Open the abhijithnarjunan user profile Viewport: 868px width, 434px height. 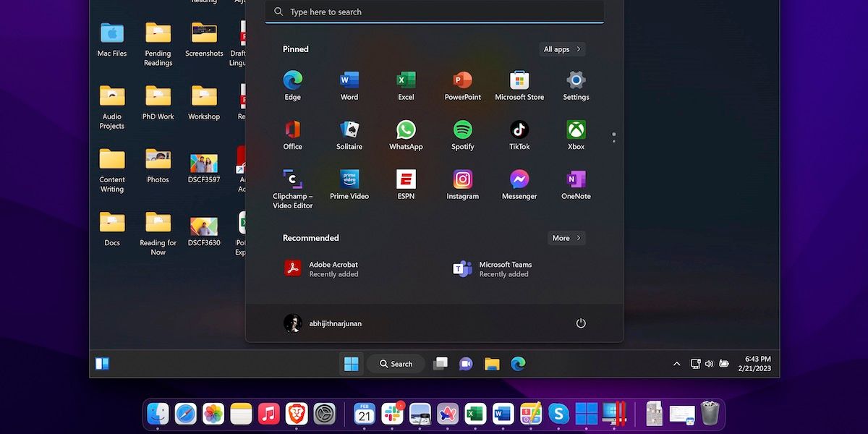coord(323,323)
